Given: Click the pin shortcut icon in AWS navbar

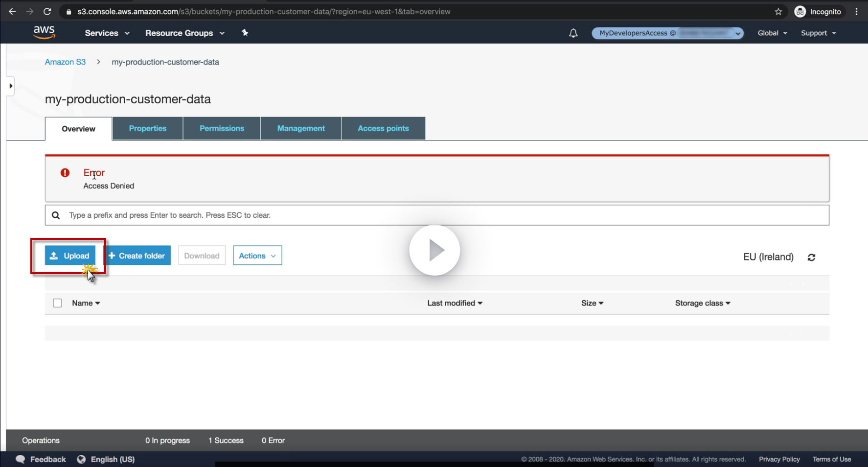Looking at the screenshot, I should click(245, 33).
